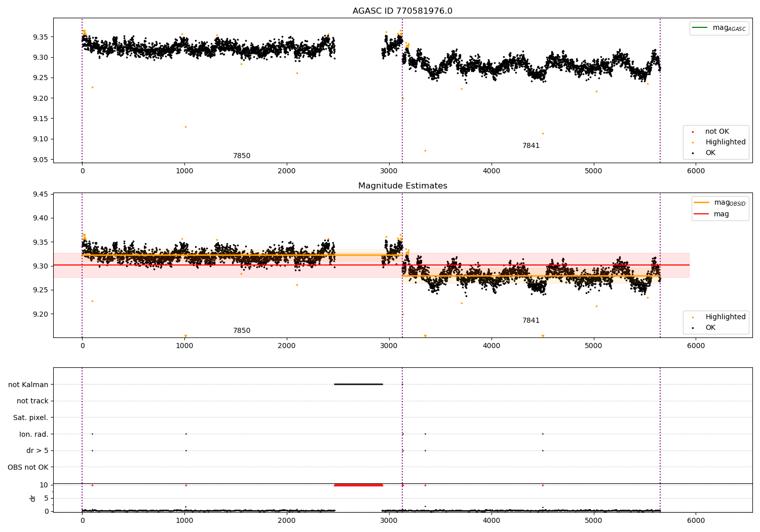Click the '6000' x-tick of the top plot
760x532 pixels.
(696, 171)
